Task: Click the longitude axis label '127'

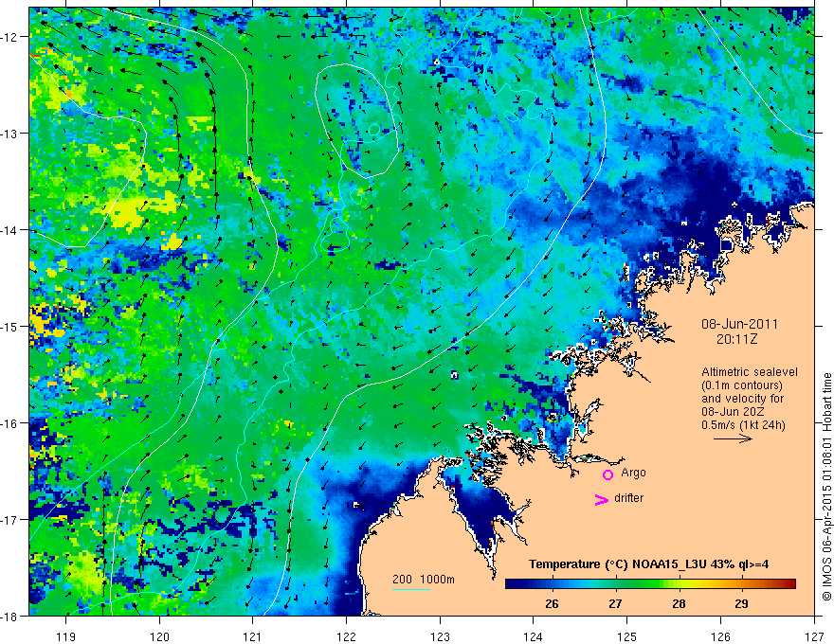Action: [x=814, y=636]
